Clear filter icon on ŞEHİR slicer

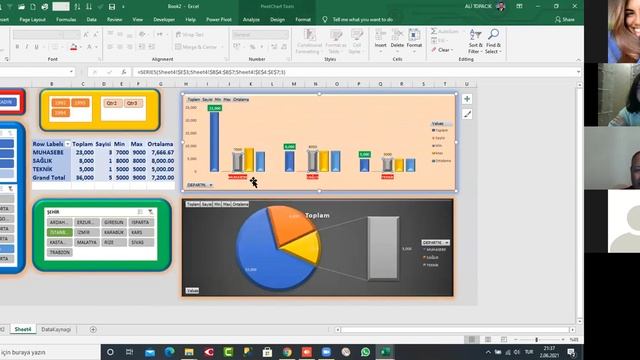[151, 212]
